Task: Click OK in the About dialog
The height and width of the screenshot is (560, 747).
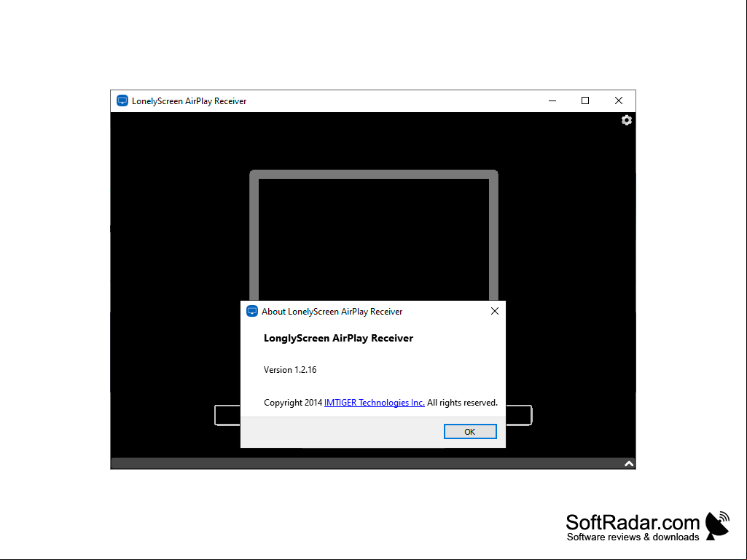Action: pyautogui.click(x=470, y=431)
